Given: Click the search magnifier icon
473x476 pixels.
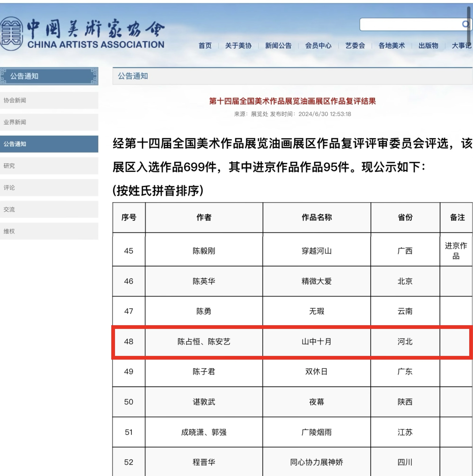Looking at the screenshot, I should [465, 24].
